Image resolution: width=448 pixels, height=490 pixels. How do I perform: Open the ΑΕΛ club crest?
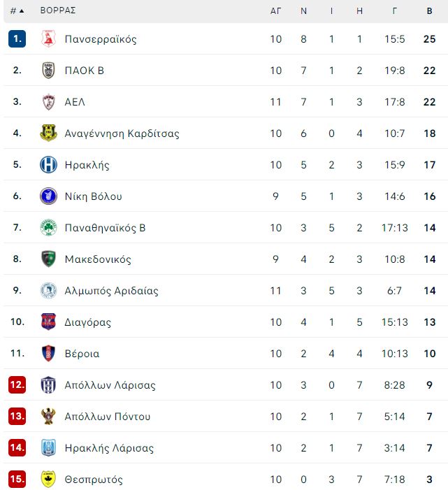tap(48, 102)
